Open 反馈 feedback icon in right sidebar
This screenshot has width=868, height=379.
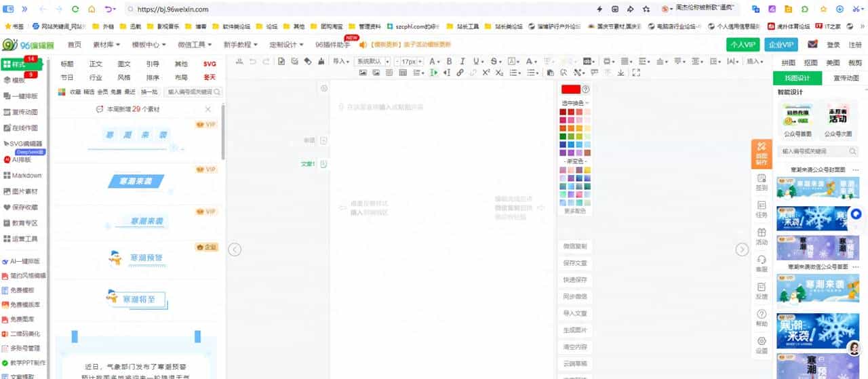pyautogui.click(x=762, y=291)
